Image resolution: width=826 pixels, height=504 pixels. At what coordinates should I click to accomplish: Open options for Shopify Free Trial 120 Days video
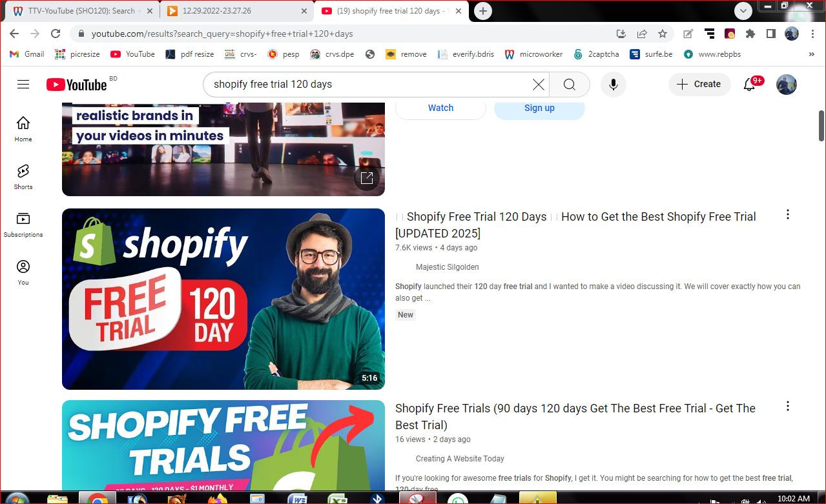pos(788,215)
